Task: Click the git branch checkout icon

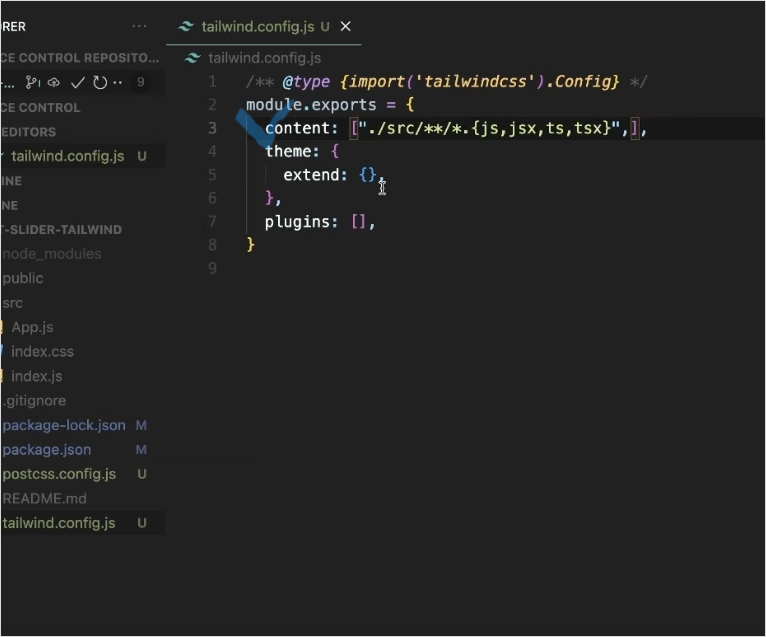Action: 33,82
